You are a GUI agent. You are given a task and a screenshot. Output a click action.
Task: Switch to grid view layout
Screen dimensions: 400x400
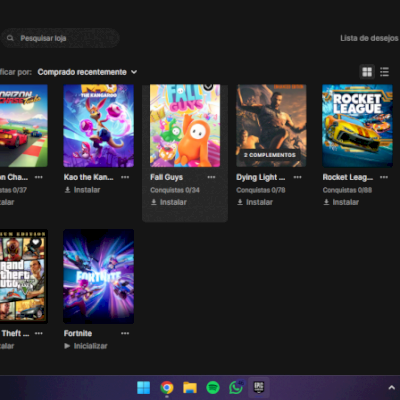367,72
